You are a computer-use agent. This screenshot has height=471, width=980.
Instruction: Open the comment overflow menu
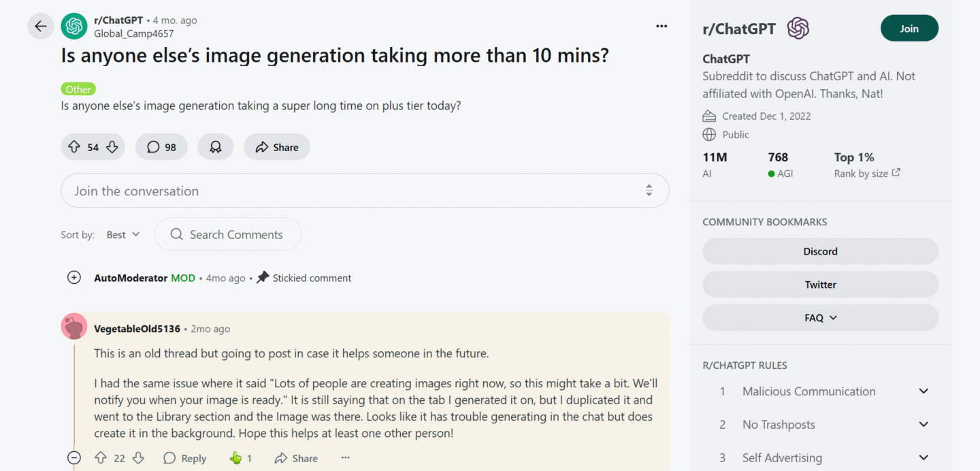(x=345, y=458)
